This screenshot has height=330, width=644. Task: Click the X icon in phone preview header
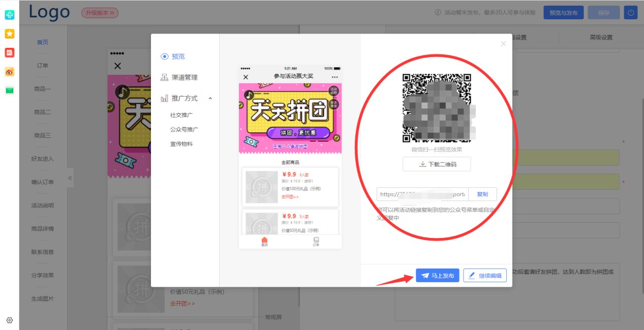click(246, 77)
